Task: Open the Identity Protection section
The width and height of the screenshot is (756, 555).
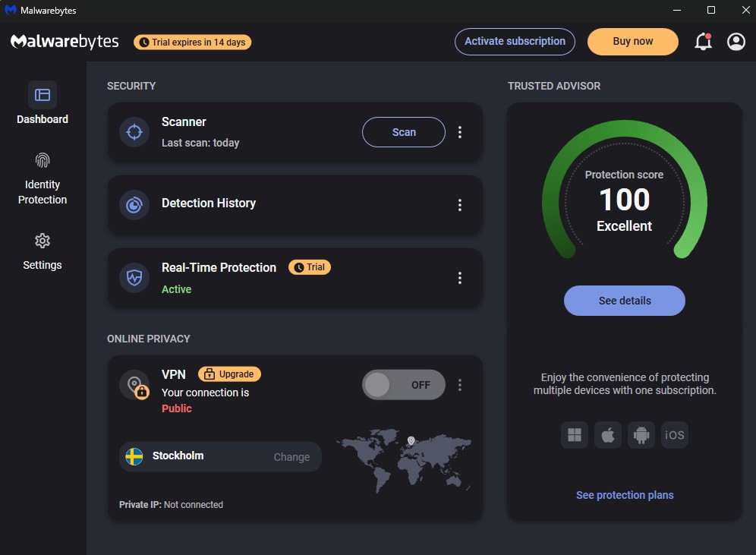Action: point(43,178)
